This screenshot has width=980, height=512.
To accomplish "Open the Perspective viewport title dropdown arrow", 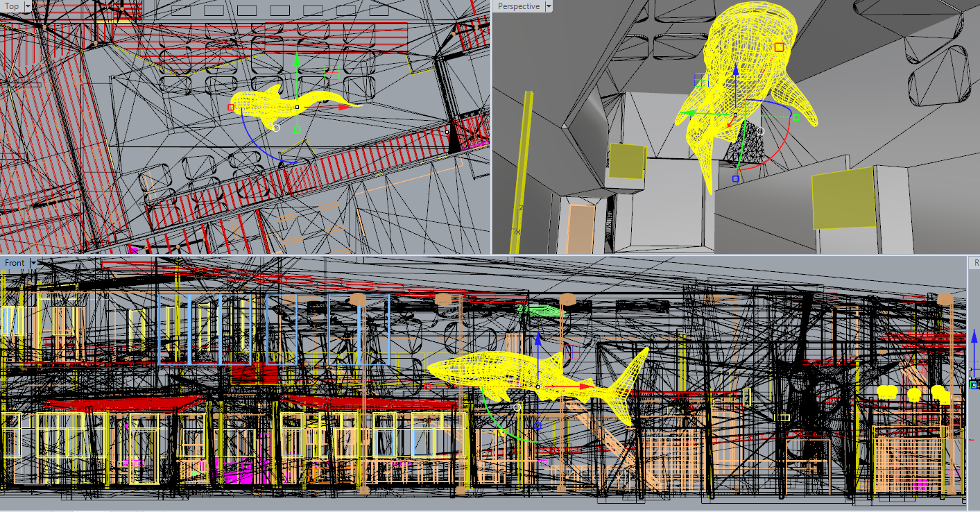I will point(548,6).
